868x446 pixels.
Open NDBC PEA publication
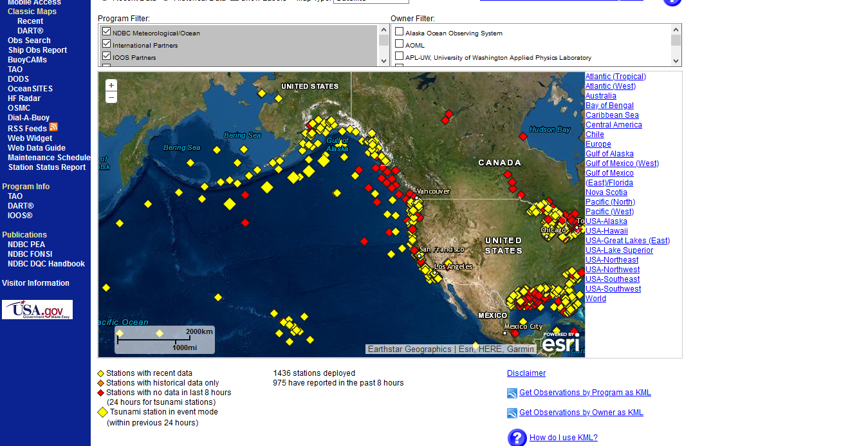26,245
